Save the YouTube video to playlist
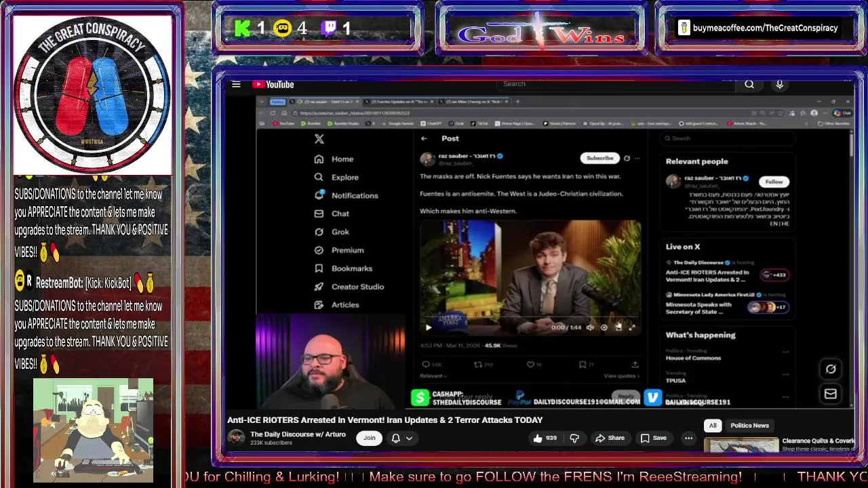The height and width of the screenshot is (488, 868). [654, 438]
